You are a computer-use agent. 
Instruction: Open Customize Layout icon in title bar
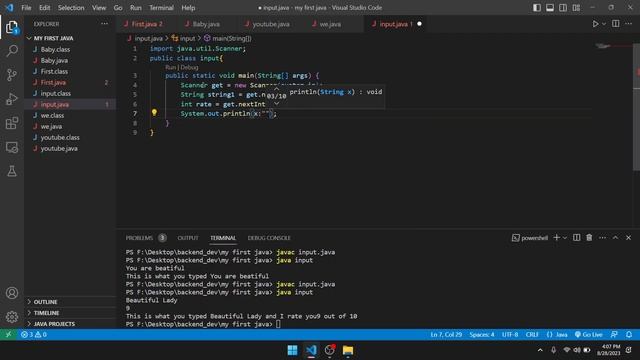(x=576, y=7)
